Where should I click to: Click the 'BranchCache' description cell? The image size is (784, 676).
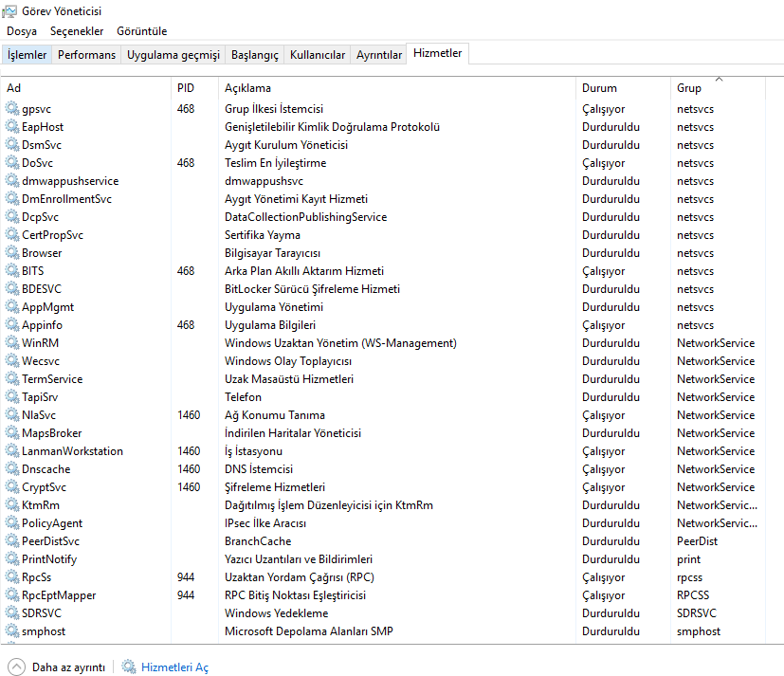pos(258,541)
